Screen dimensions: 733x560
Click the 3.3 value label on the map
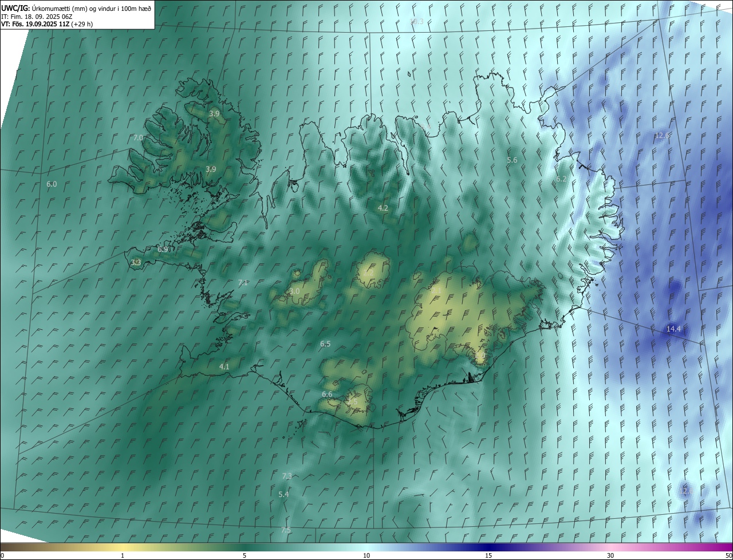coord(136,262)
